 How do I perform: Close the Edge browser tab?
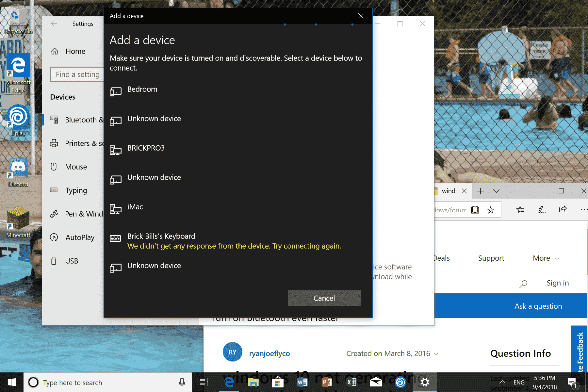click(464, 191)
